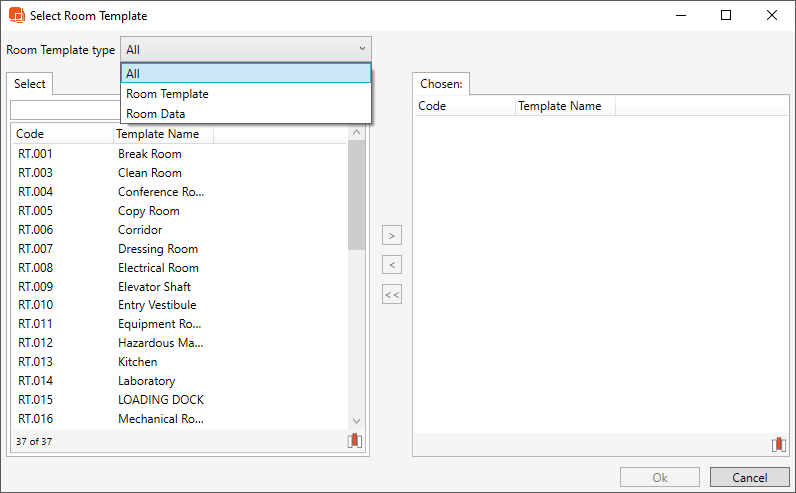Click the column chooser icon under Chosen list

coord(778,445)
